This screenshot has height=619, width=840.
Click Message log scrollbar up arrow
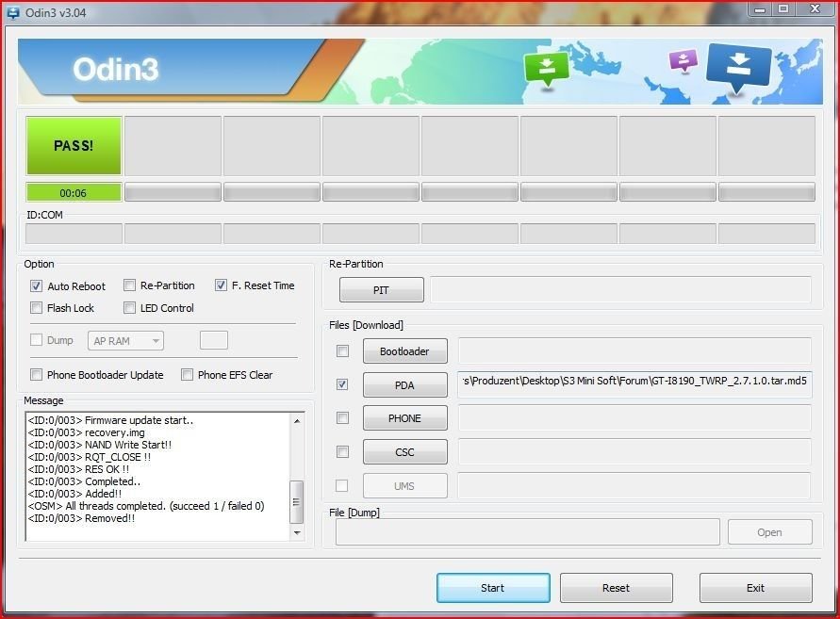pos(297,421)
